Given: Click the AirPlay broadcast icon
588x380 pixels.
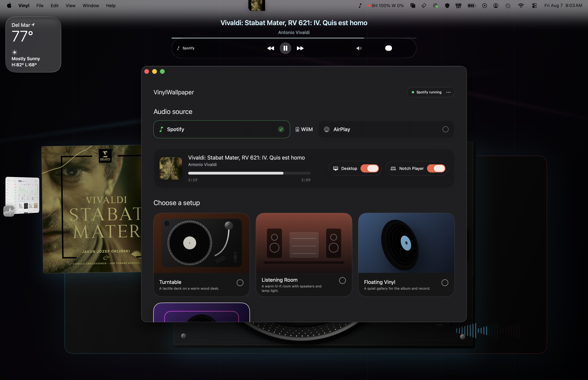Looking at the screenshot, I should [x=326, y=129].
